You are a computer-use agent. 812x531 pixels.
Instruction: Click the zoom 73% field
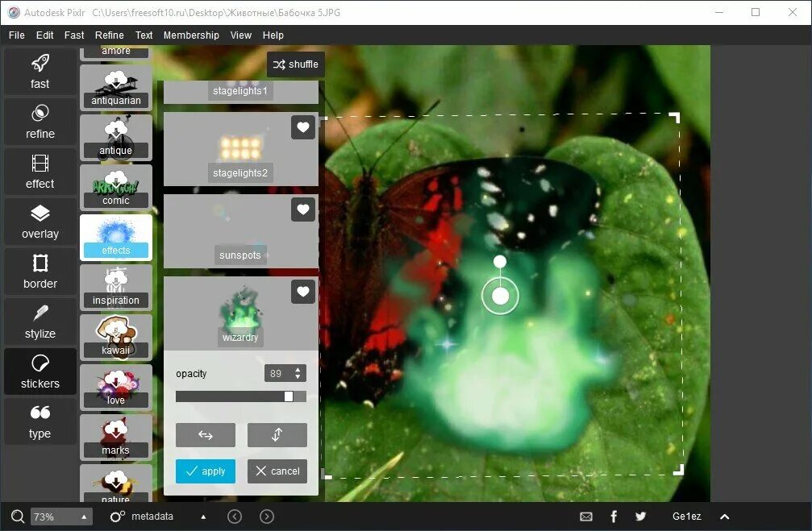tap(54, 516)
